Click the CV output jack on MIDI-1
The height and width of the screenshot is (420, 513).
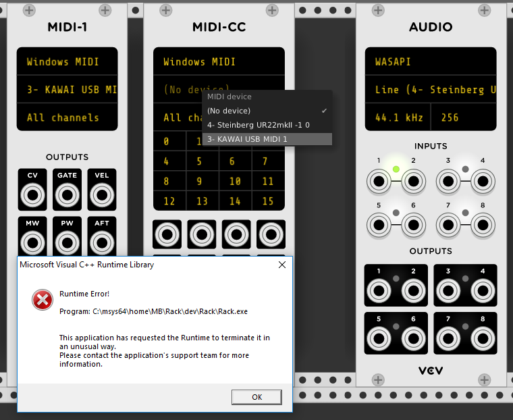click(x=32, y=195)
